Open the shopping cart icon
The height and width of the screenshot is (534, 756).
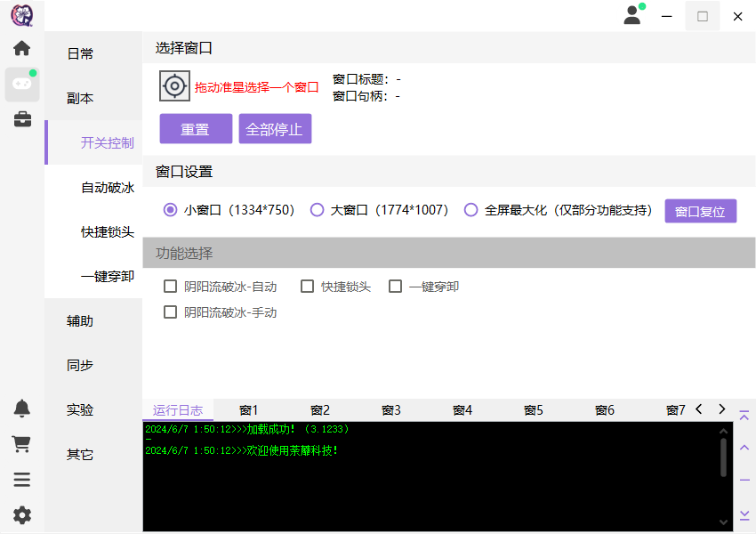(21, 444)
